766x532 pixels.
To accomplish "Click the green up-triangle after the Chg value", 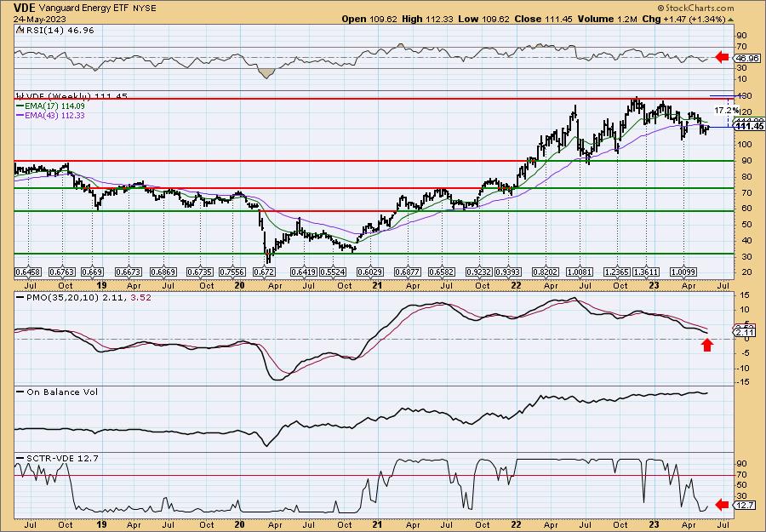I will pyautogui.click(x=731, y=20).
